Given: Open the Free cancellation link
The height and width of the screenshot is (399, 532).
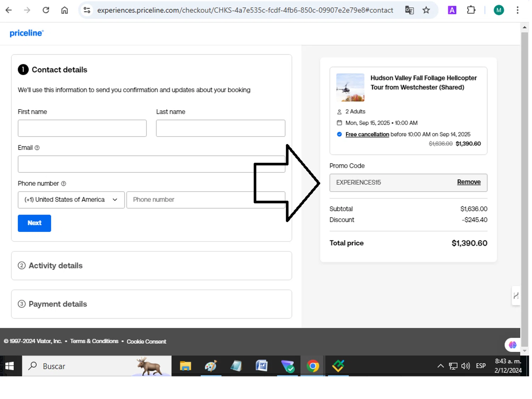Looking at the screenshot, I should (x=367, y=134).
